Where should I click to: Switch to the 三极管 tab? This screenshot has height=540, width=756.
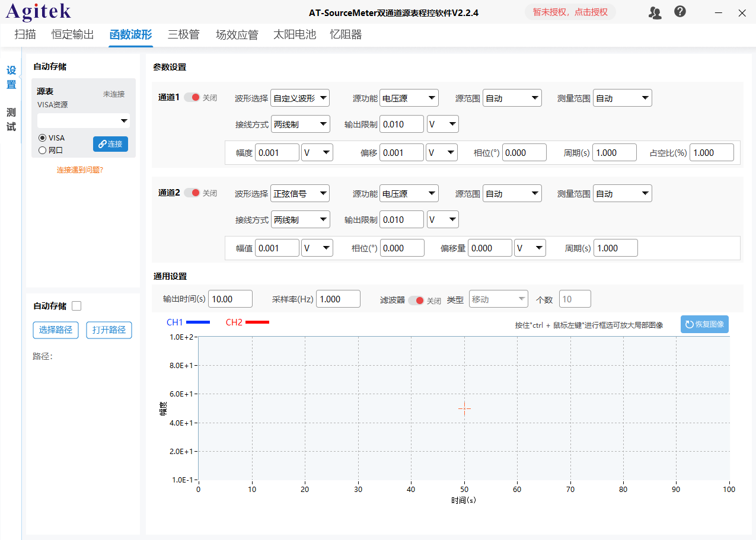pos(184,35)
